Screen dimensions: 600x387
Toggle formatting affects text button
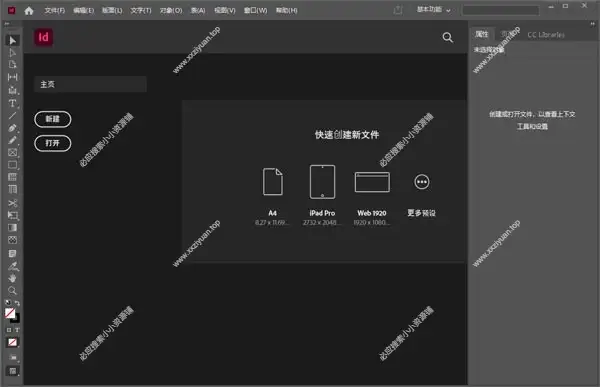click(17, 330)
